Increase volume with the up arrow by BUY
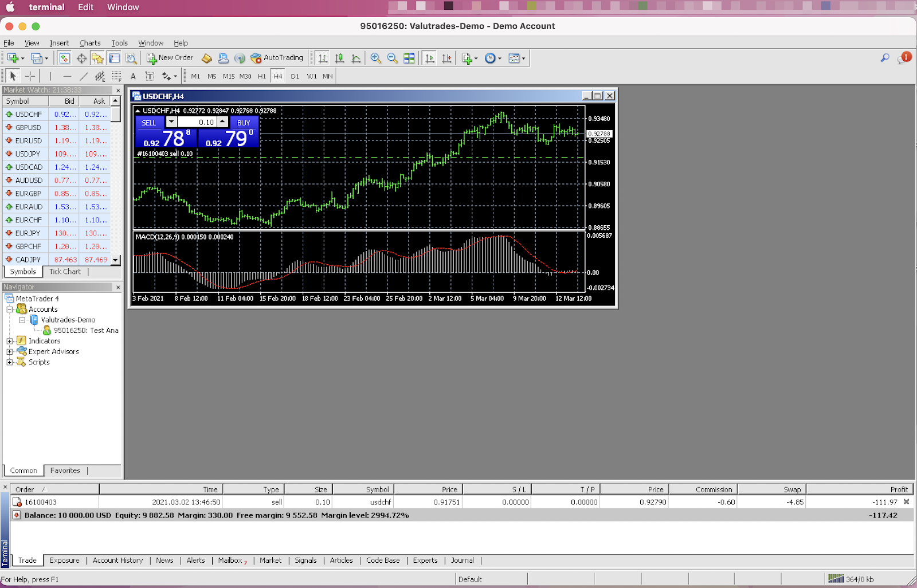 [222, 122]
